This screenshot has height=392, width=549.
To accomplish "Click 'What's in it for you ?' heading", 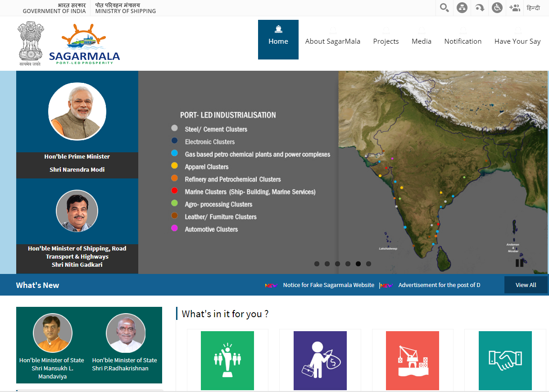I will click(x=225, y=314).
